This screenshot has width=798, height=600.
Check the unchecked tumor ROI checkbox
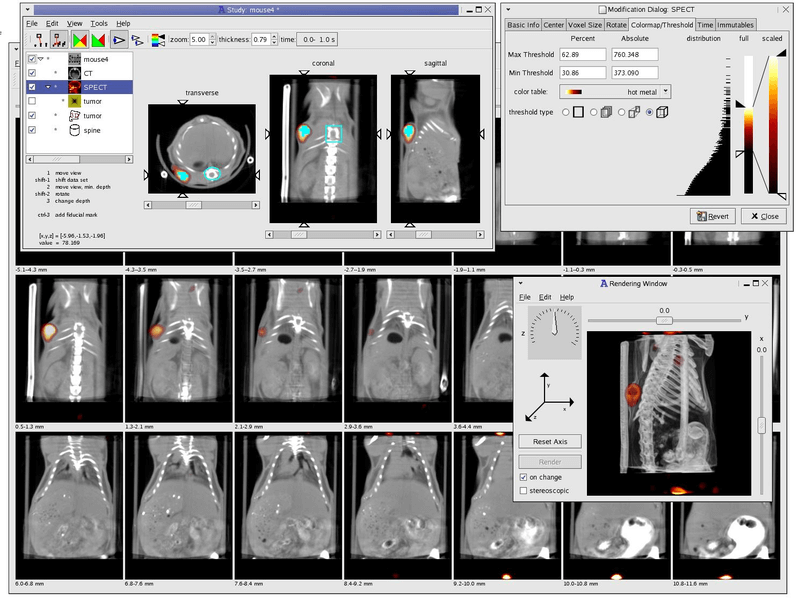[x=32, y=101]
